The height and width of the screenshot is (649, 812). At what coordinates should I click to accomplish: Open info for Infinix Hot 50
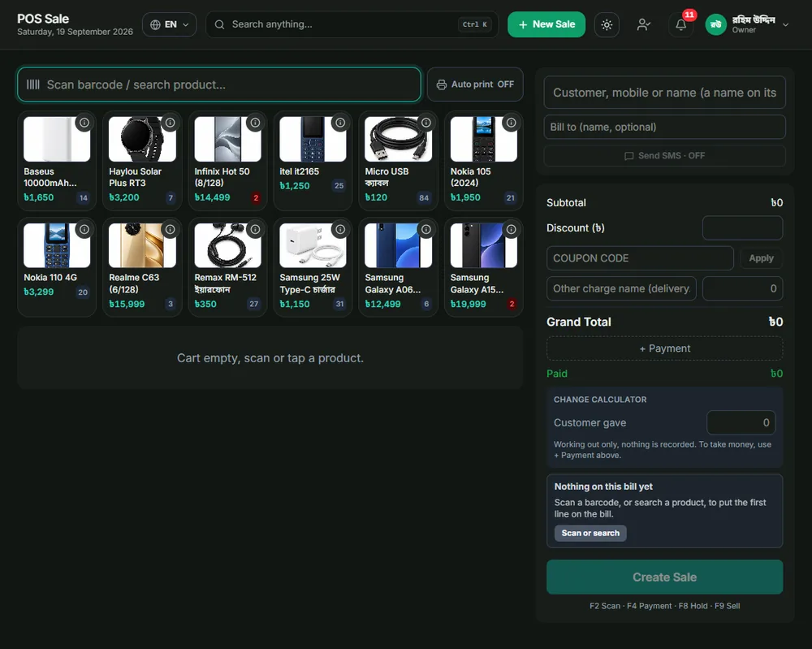(255, 123)
